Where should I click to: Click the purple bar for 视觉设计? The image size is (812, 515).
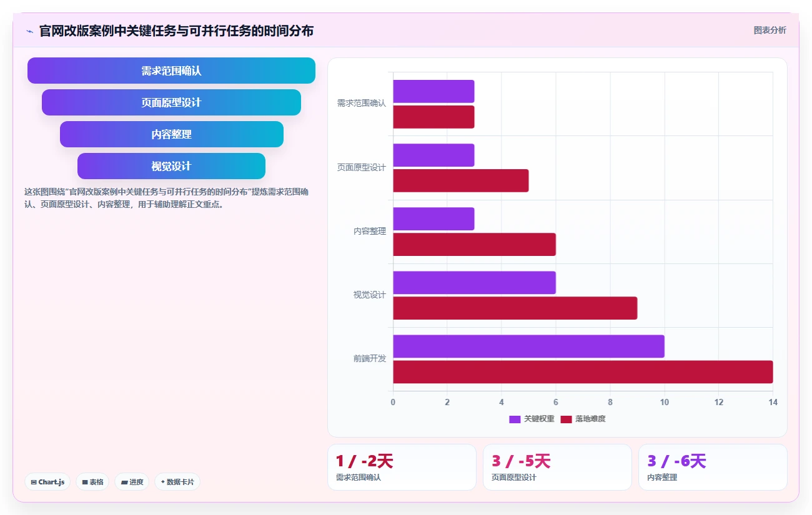click(x=474, y=282)
